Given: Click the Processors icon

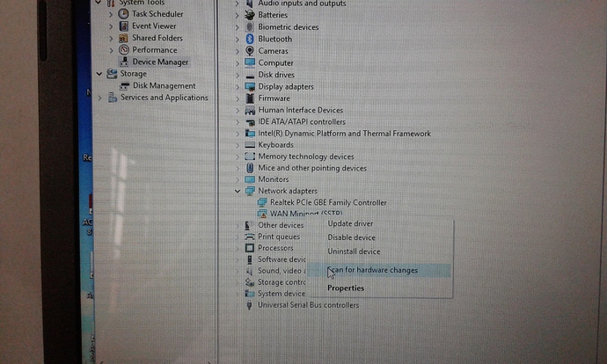Looking at the screenshot, I should 250,248.
